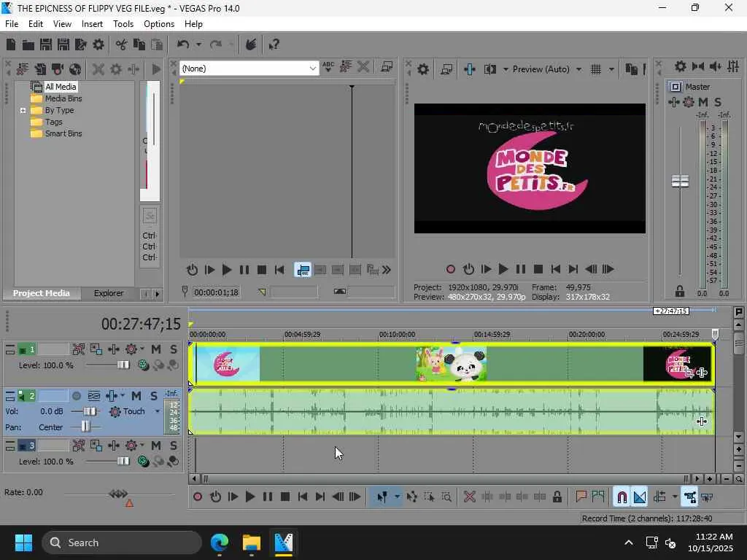Select the Smart Bins folder

coord(63,134)
